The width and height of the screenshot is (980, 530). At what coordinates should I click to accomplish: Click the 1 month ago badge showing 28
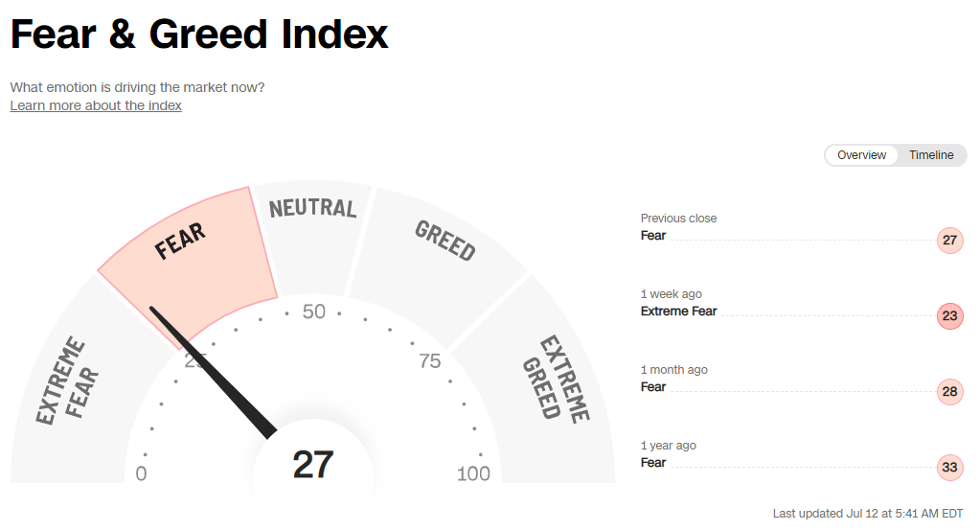coord(949,391)
